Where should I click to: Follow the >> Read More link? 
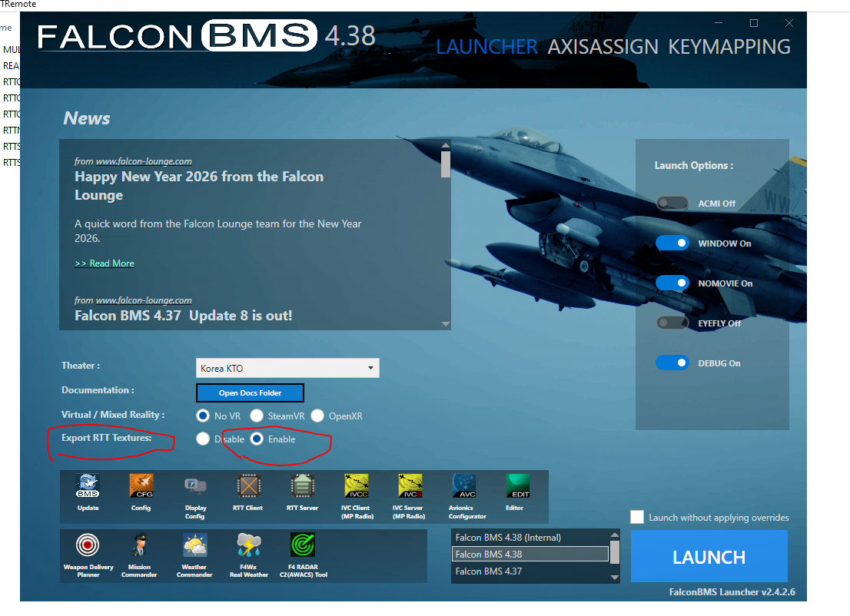point(105,263)
